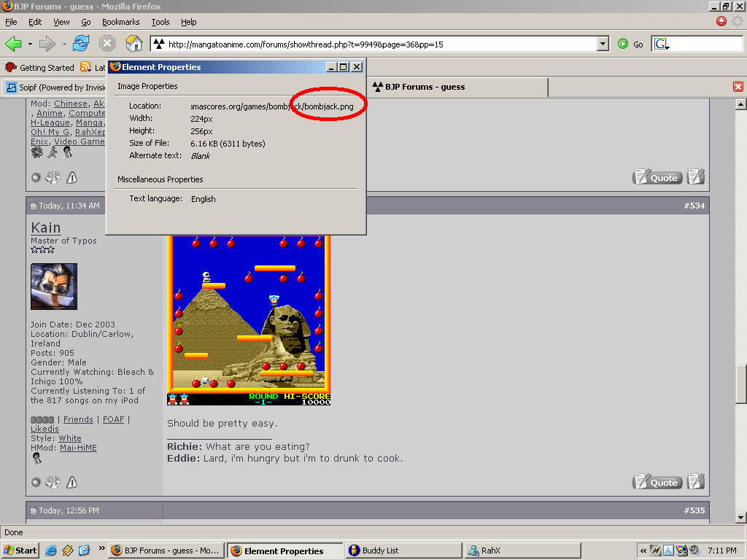Switch to the Soipf (Powered by Invision) tab
The image size is (747, 560).
click(55, 87)
